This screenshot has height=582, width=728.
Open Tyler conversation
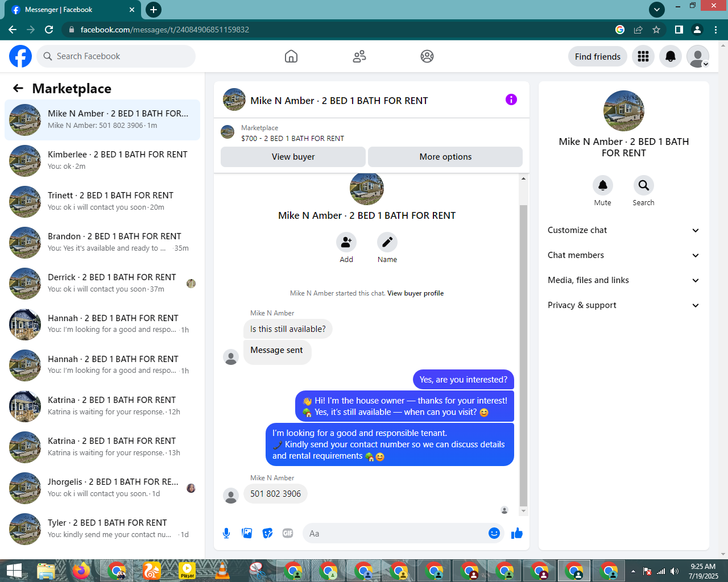tap(102, 529)
